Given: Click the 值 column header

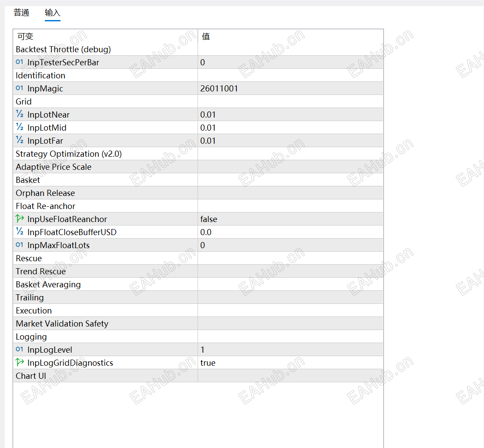Looking at the screenshot, I should tap(290, 36).
